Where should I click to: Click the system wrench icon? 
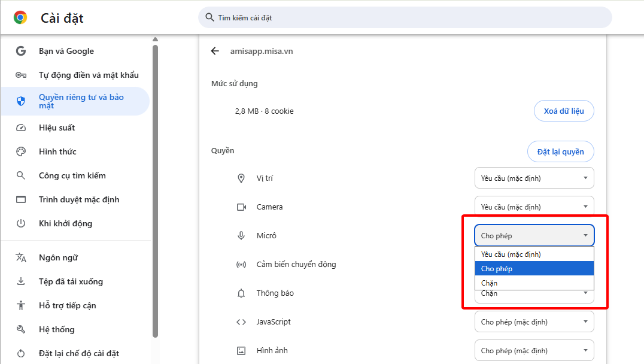click(x=21, y=329)
